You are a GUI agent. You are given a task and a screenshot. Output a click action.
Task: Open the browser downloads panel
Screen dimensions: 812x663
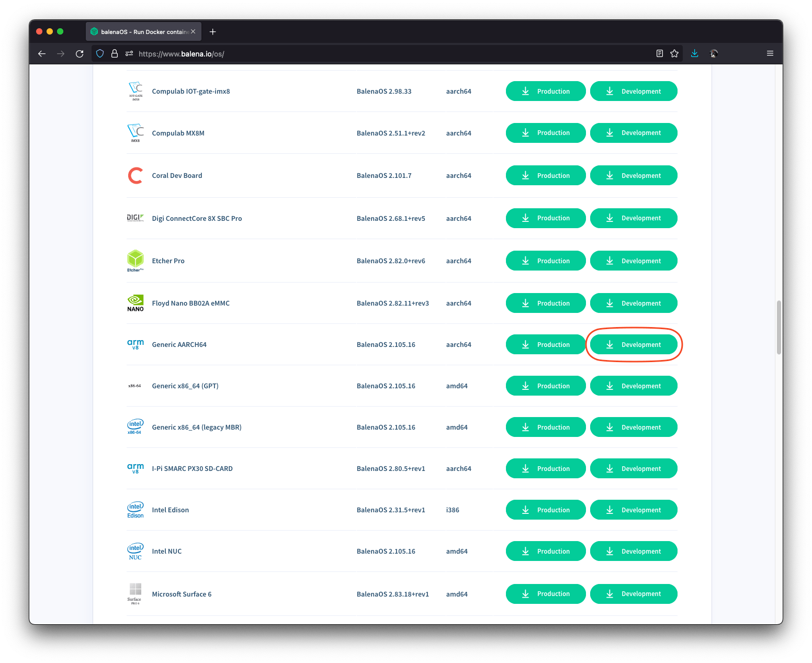click(x=694, y=53)
